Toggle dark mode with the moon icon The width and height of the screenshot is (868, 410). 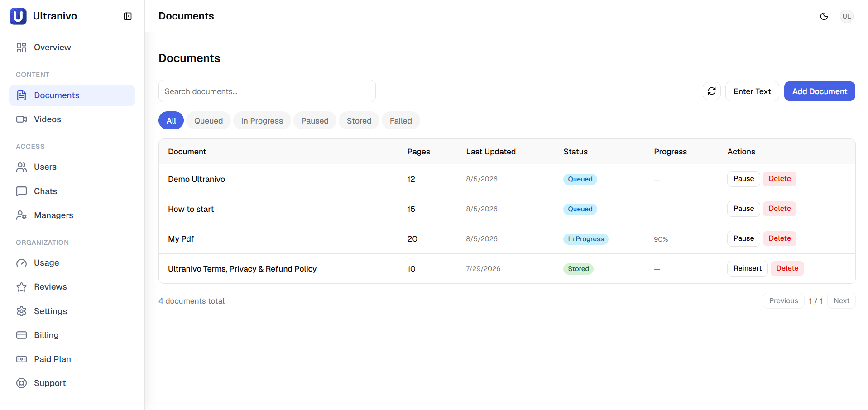(x=824, y=16)
